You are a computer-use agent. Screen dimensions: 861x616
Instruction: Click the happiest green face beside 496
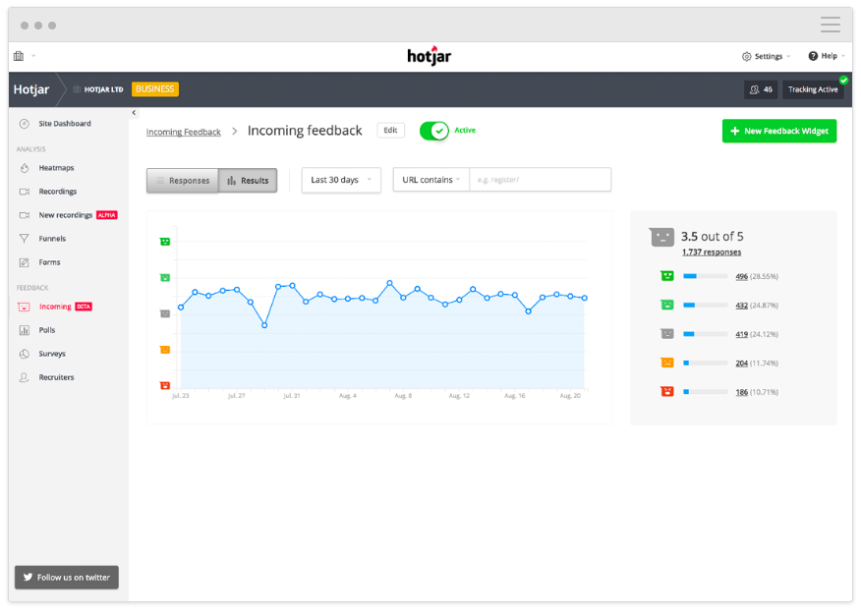pyautogui.click(x=667, y=276)
